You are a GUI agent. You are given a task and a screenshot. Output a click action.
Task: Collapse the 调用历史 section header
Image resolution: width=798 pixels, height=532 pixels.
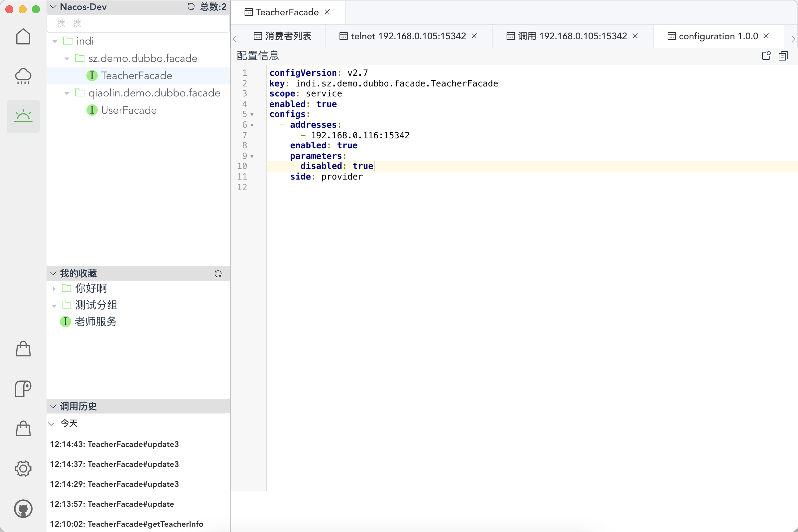(53, 406)
